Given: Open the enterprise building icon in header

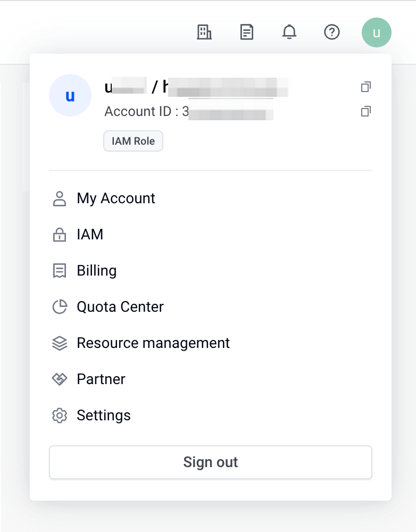Looking at the screenshot, I should 204,32.
